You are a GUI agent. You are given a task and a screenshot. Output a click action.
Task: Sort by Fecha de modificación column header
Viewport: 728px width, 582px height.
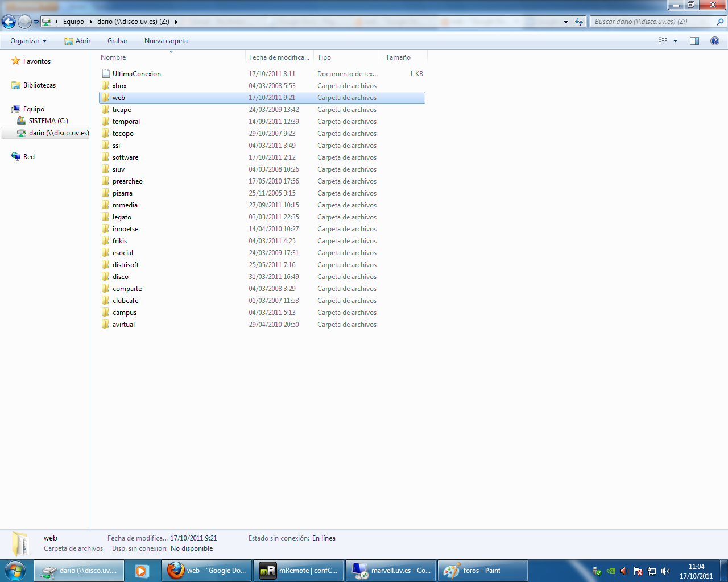click(x=279, y=57)
